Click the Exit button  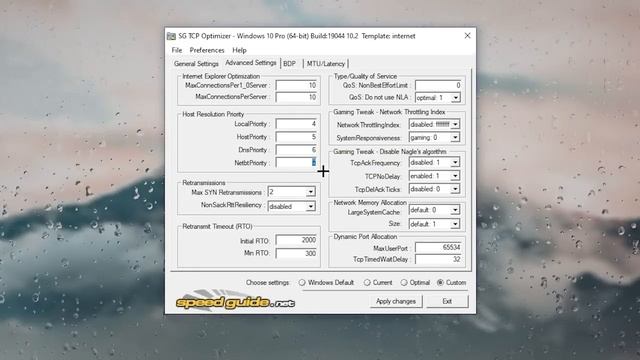[x=447, y=301]
